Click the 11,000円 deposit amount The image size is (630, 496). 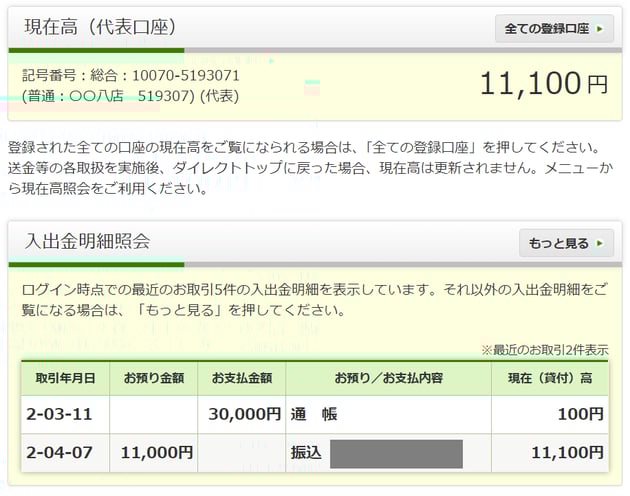coord(157,453)
